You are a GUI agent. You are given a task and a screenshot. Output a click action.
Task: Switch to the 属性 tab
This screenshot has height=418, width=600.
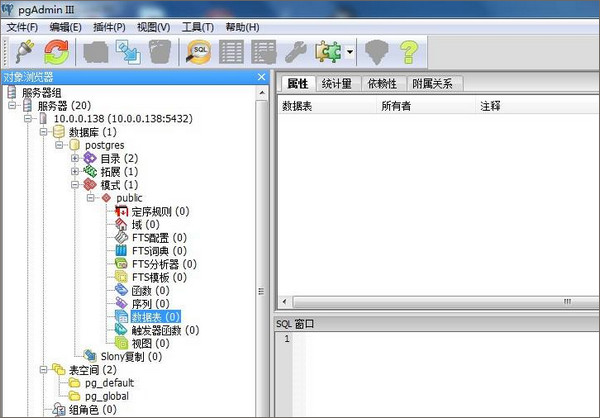coord(298,83)
